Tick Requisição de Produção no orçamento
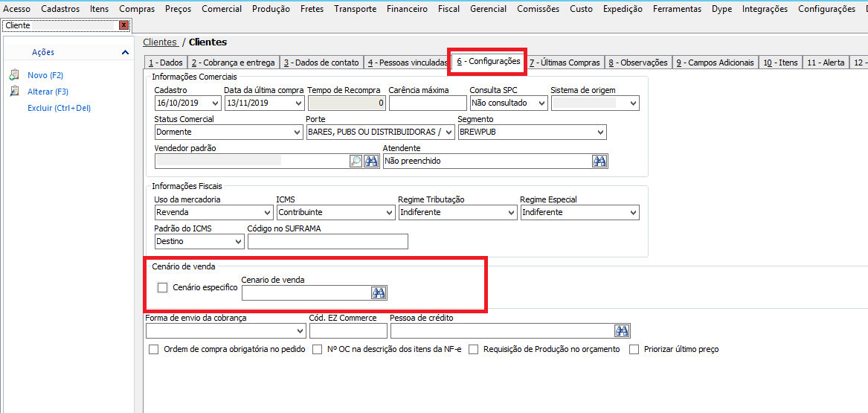Viewport: 868px width, 413px height. coord(474,349)
